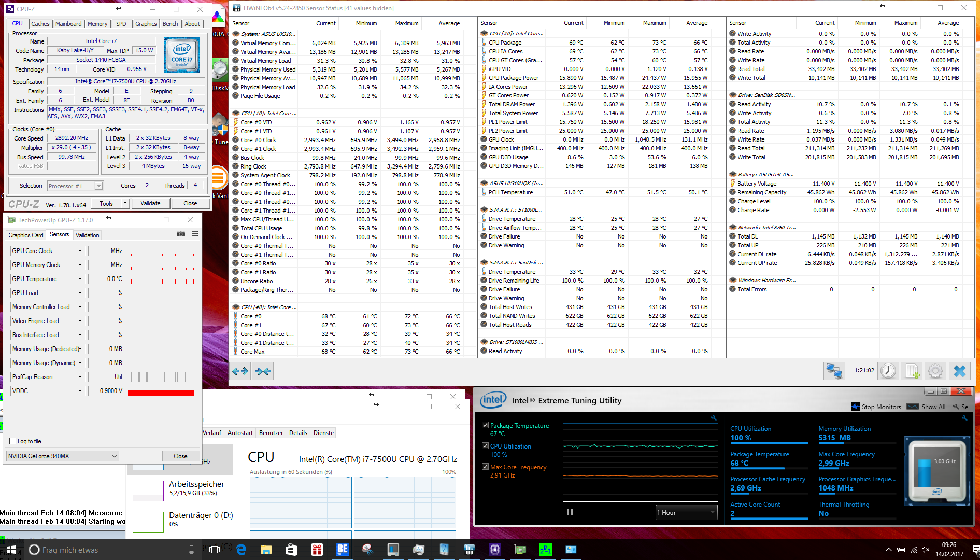The height and width of the screenshot is (560, 980).
Task: Click the Validate button in CPU-Z
Action: 150,204
